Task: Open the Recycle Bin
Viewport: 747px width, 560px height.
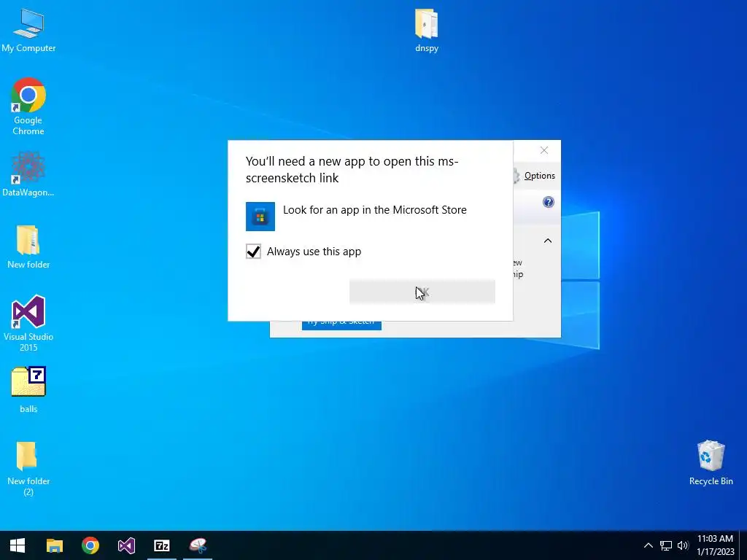Action: 711,463
